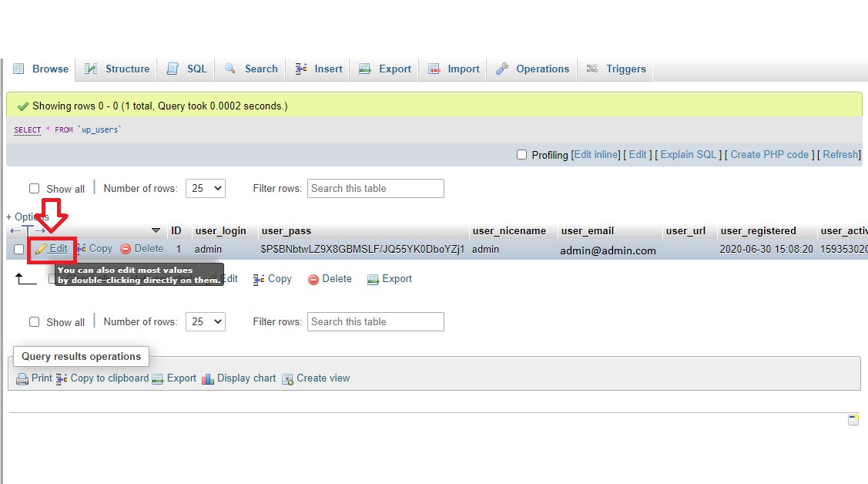Select the admin row checkbox
Screen dimensions: 868x484
pos(18,249)
